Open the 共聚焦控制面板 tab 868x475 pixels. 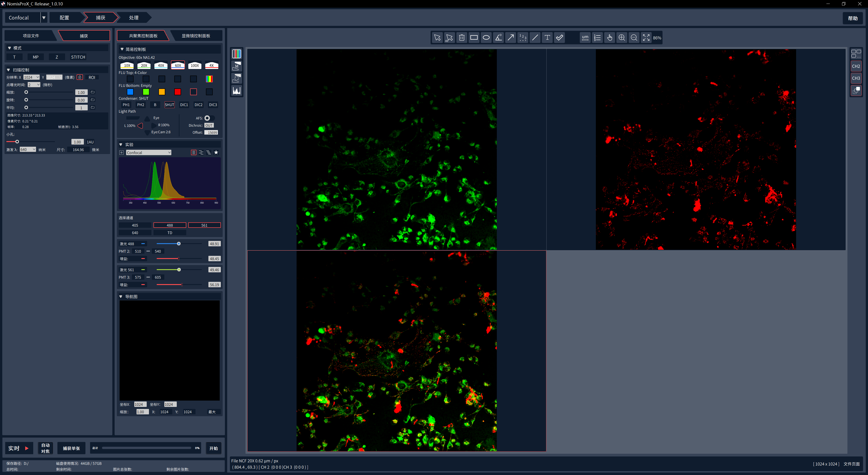click(143, 36)
